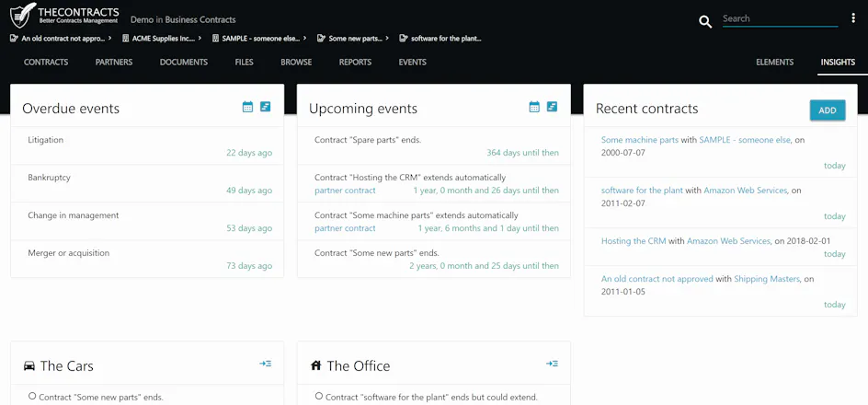Open calendar view for Overdue events

click(x=247, y=107)
